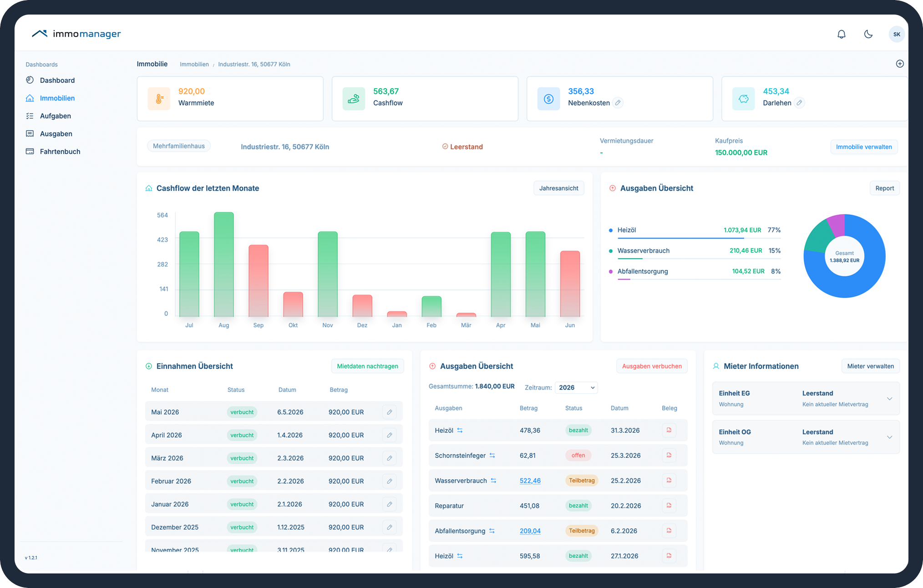The image size is (923, 588).
Task: Click the offen status badge
Action: [x=578, y=455]
